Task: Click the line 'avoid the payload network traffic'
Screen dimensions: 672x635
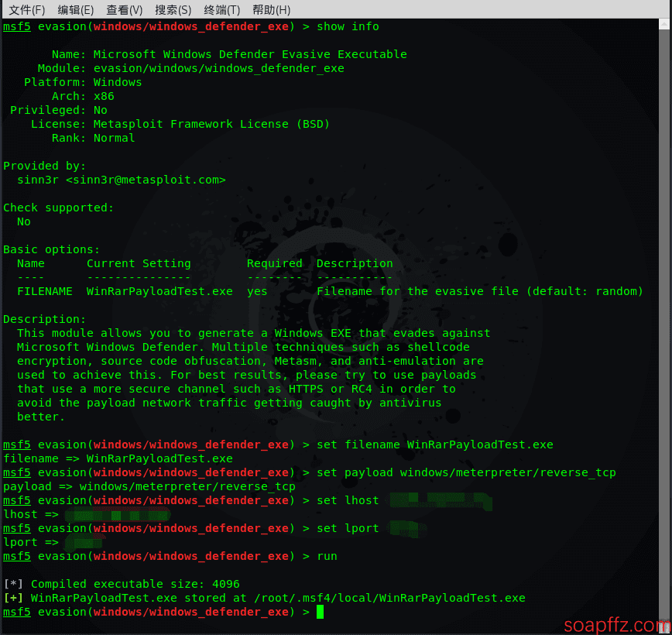Action: (229, 403)
